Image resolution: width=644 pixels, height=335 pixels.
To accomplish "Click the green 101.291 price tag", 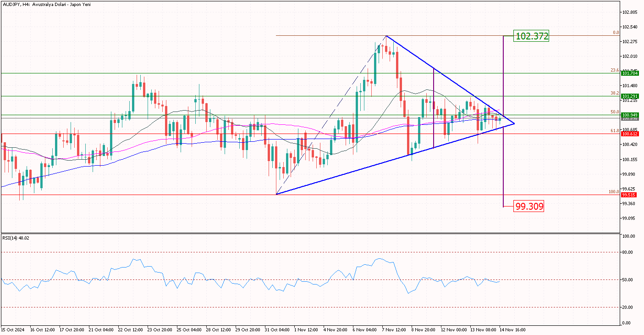I will pos(629,96).
